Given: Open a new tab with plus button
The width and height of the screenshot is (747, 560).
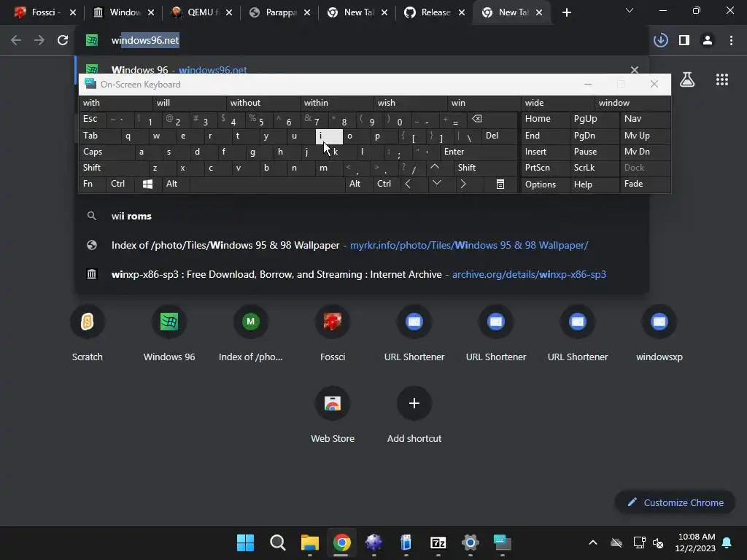Looking at the screenshot, I should pos(566,12).
